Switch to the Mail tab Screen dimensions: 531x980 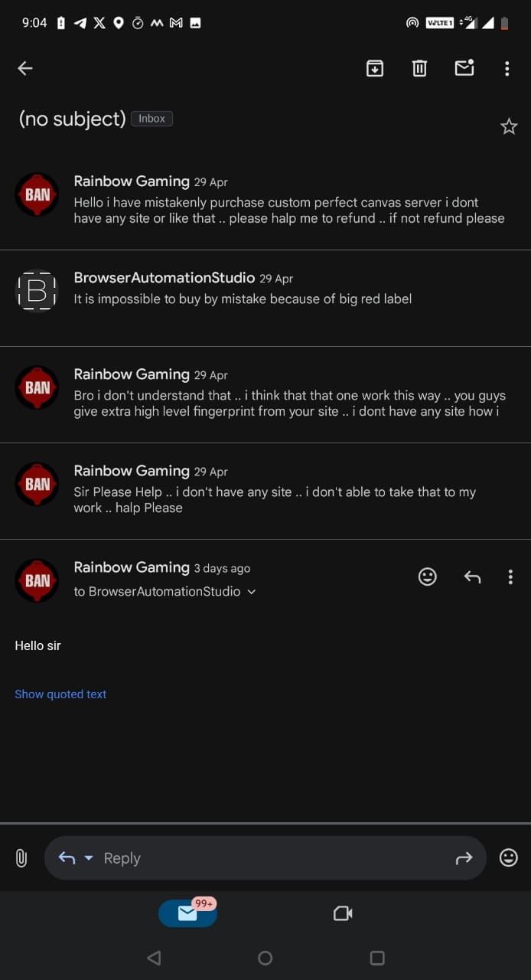(187, 913)
